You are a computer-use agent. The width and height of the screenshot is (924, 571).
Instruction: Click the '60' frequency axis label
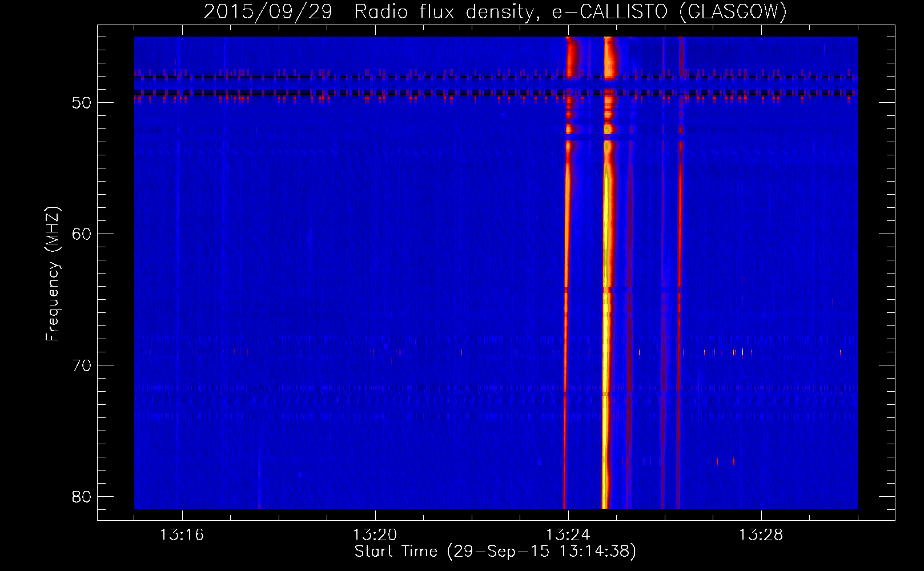82,234
